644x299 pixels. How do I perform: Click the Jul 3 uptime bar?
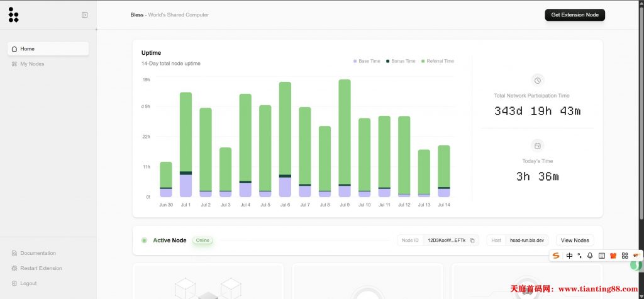(x=226, y=172)
